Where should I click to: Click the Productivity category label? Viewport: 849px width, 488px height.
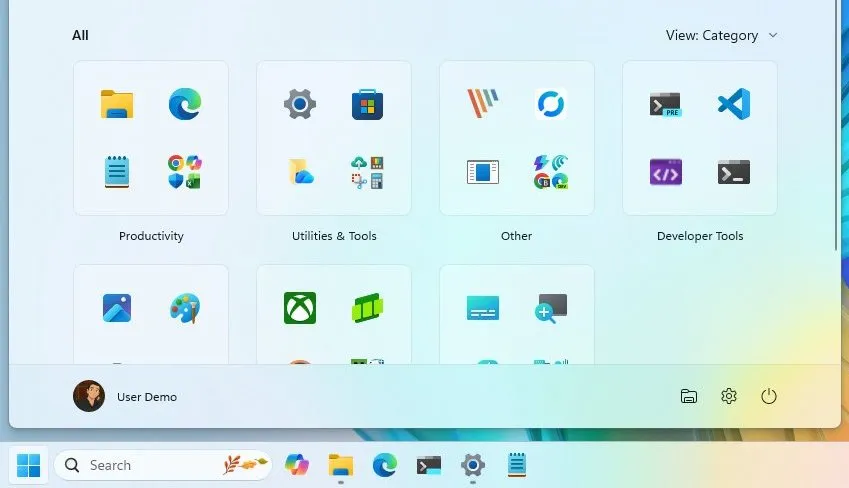click(x=151, y=236)
